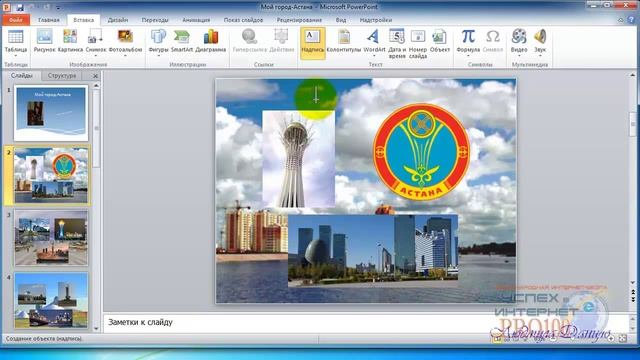
Task: Select the Астана emblem image on slide
Action: pyautogui.click(x=421, y=151)
